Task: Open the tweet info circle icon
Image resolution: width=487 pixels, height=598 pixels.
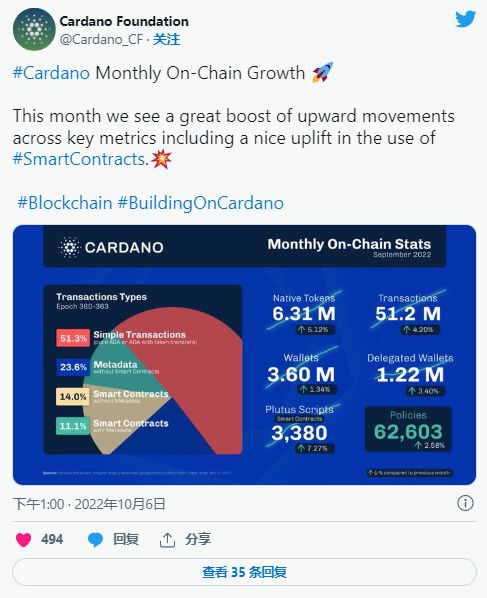Action: (465, 503)
